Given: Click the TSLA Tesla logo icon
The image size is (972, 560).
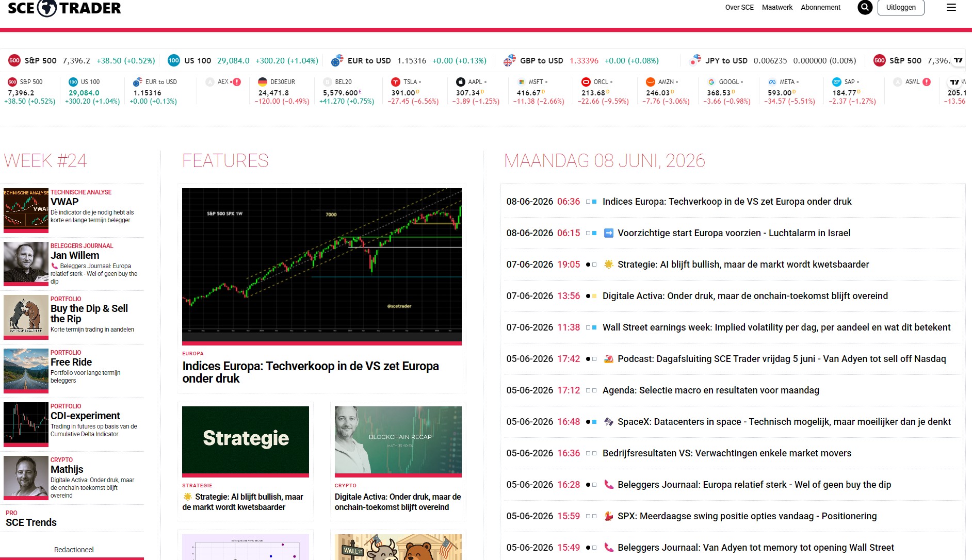Looking at the screenshot, I should [396, 82].
